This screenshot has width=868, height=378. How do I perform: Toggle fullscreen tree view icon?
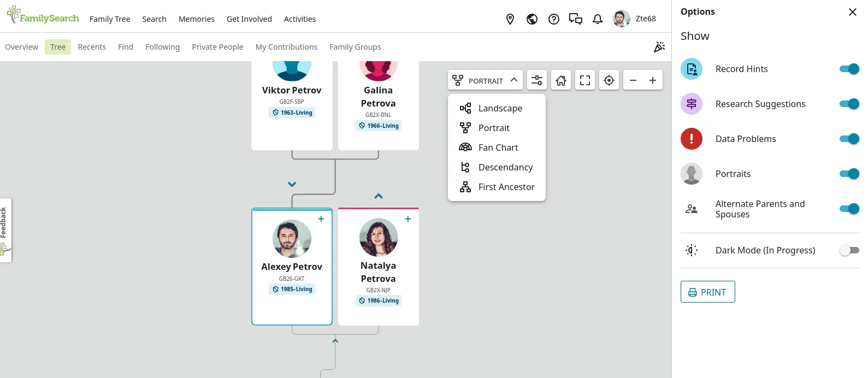(585, 80)
